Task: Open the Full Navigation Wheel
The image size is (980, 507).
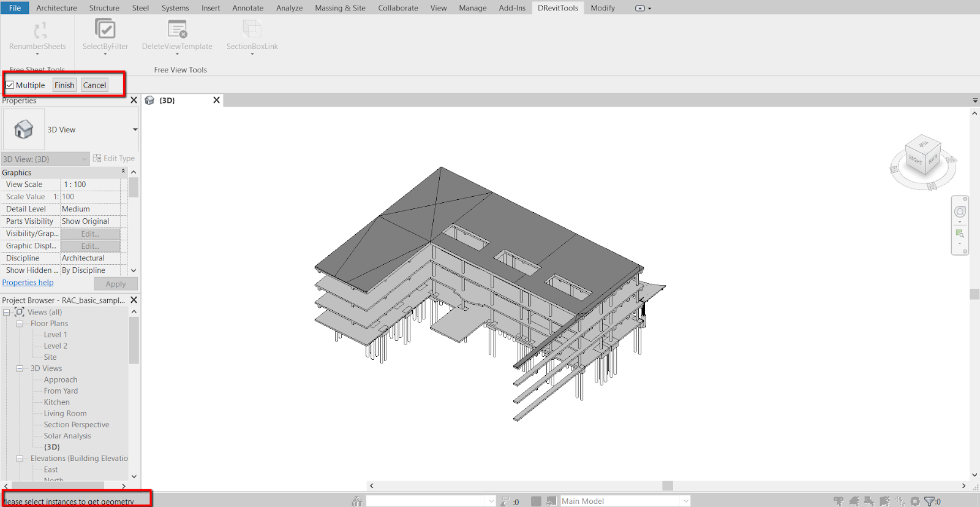Action: pyautogui.click(x=960, y=212)
